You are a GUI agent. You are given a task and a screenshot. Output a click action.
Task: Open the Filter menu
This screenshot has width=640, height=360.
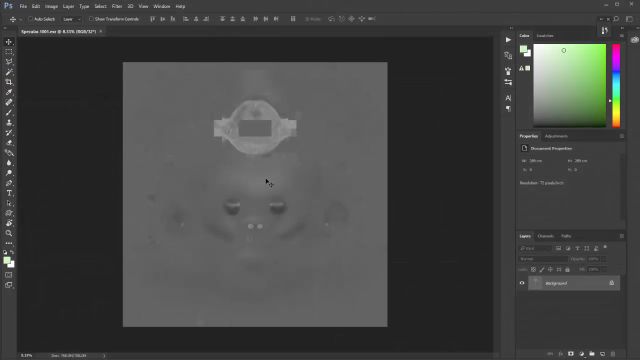(117, 6)
